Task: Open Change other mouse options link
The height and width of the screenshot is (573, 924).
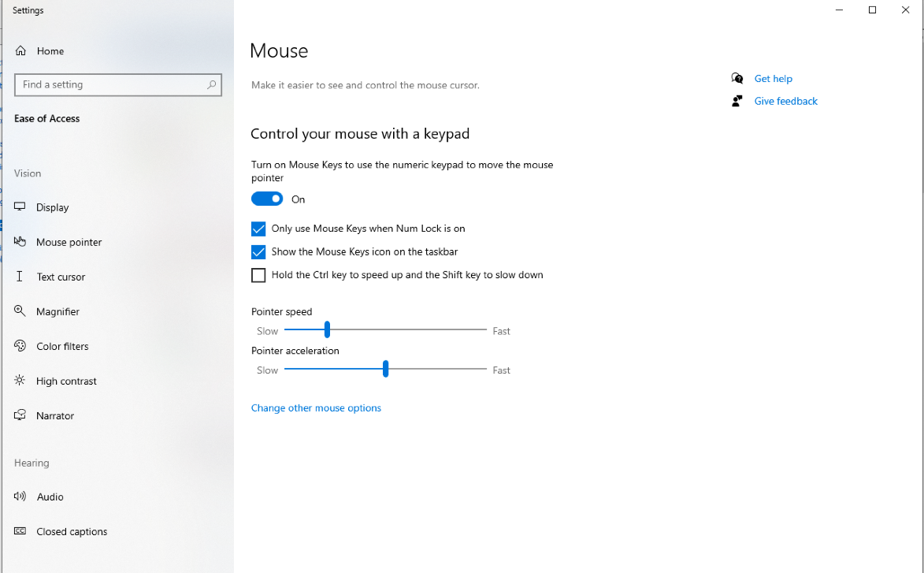Action: 316,408
